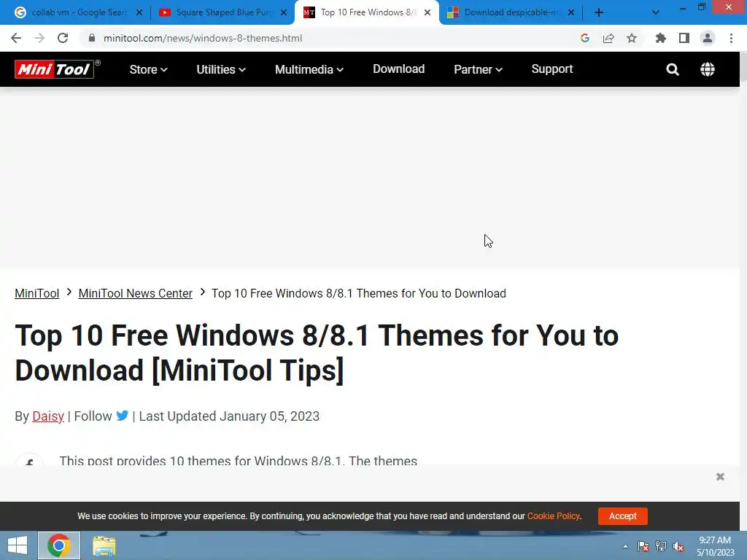Click the browser forward arrow
The image size is (747, 560).
[39, 38]
